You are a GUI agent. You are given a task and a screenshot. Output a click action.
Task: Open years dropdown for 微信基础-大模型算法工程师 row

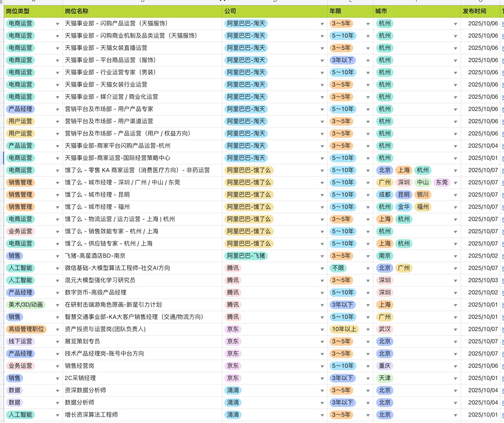(368, 269)
